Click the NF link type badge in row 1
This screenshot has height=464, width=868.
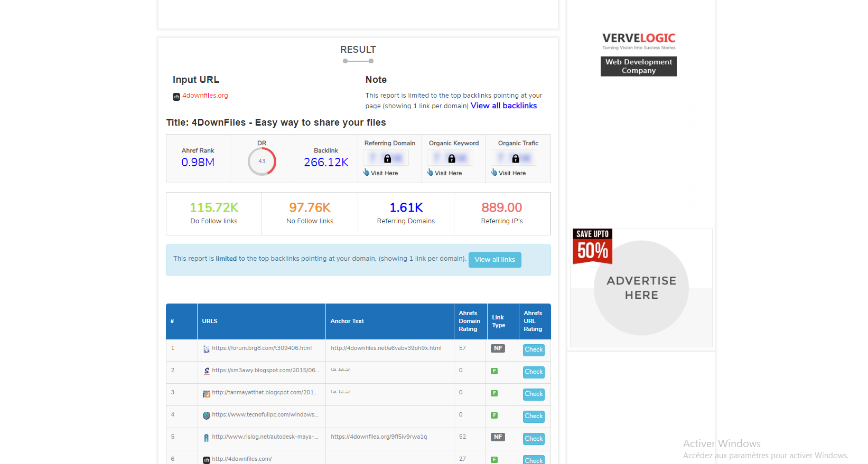coord(498,348)
